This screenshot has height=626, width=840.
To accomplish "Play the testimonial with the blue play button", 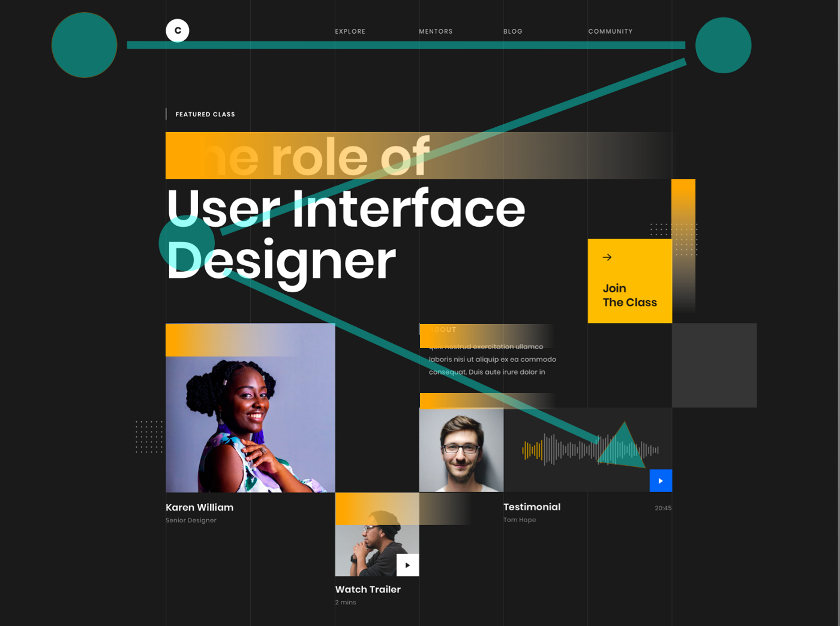I will (x=661, y=481).
